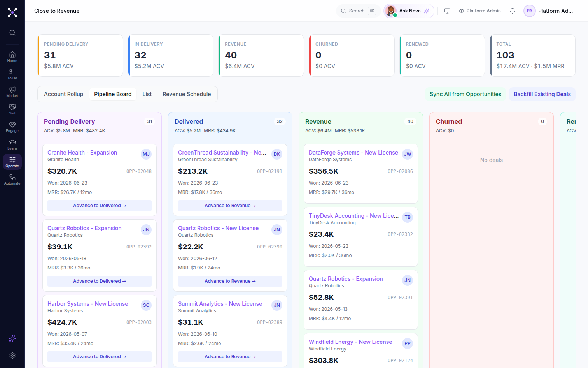
Task: Click SC avatar on Harbor Systems card
Action: pyautogui.click(x=146, y=305)
